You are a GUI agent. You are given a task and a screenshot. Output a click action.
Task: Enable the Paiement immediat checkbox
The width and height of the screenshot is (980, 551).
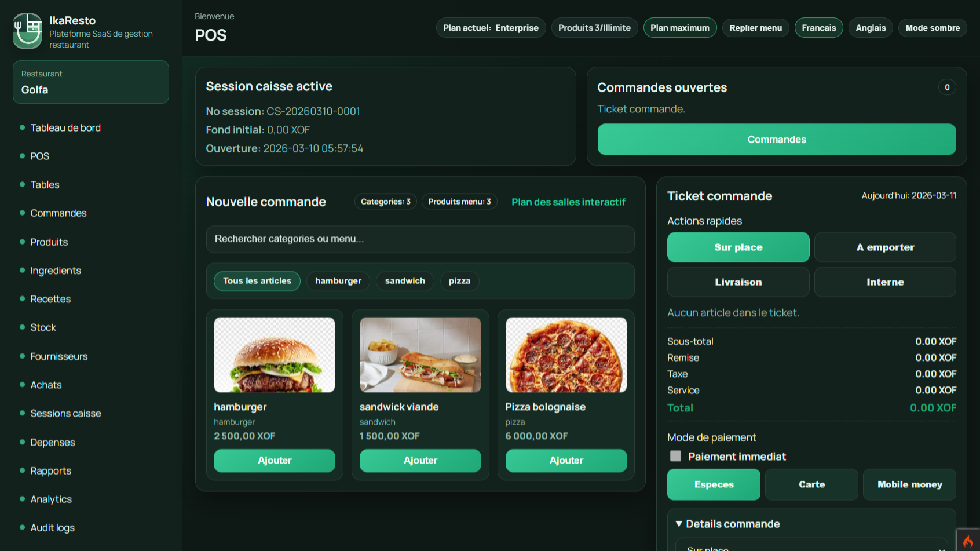675,456
